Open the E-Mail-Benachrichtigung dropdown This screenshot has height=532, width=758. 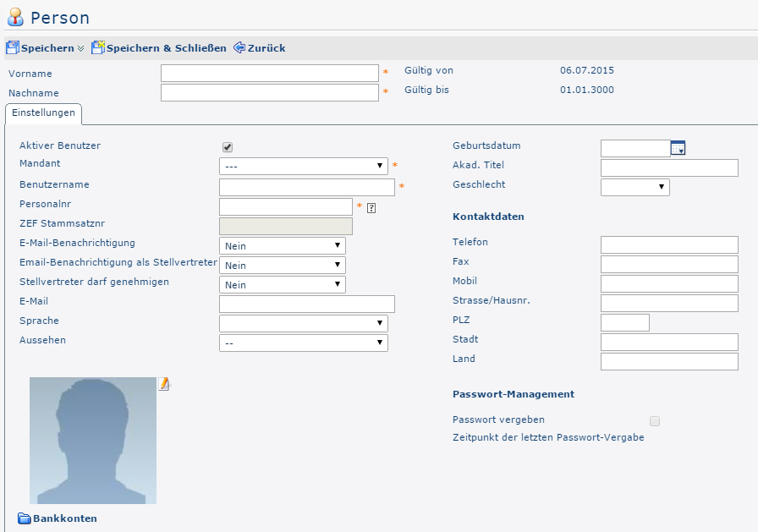coord(282,245)
